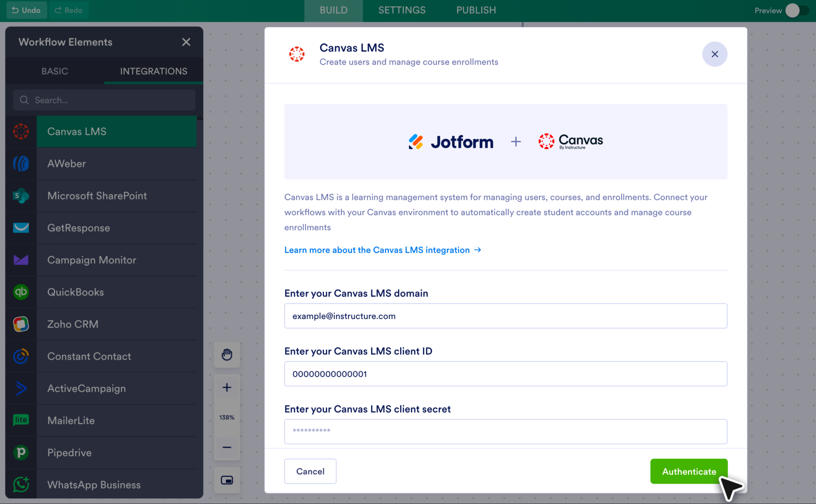Switch to the INTEGRATIONS tab

pos(154,71)
